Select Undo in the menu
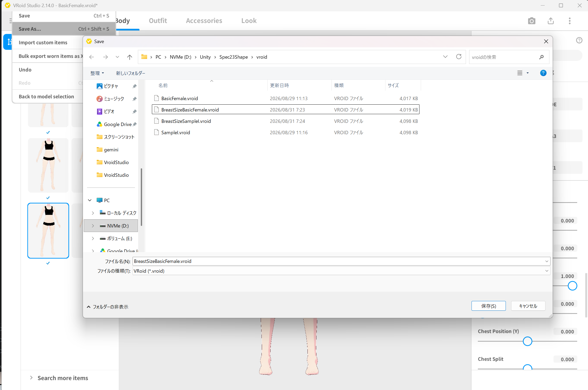This screenshot has height=390, width=588. 25,70
